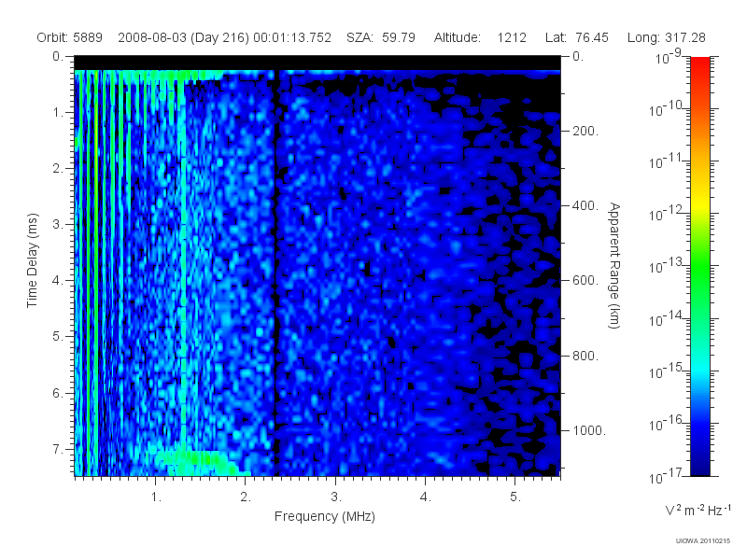Click the '5.' tick on frequency axis
The image size is (747, 560).
click(515, 497)
